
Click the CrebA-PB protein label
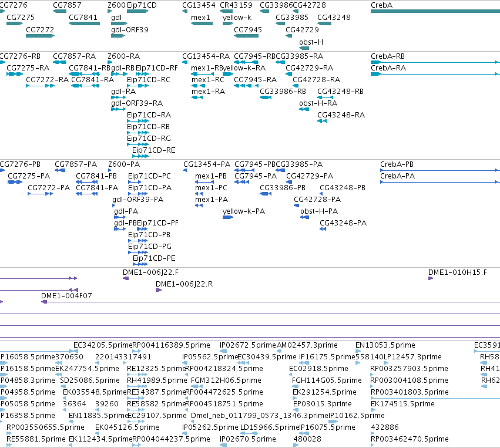click(x=397, y=164)
